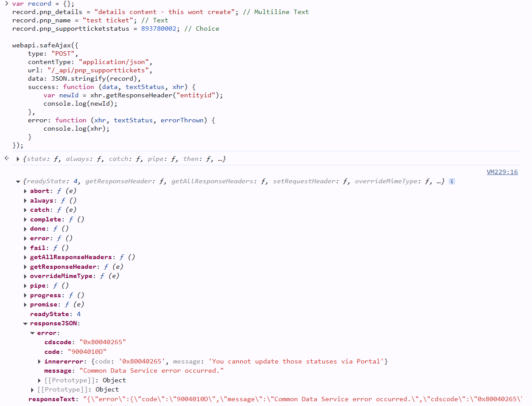Viewport: 532px width, 406px height.
Task: Open the VM229:16 source link
Action: [x=502, y=171]
